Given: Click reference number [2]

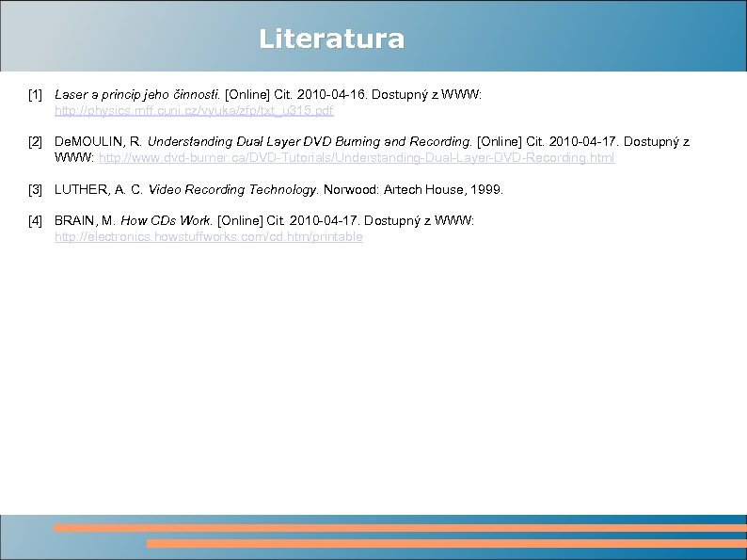Looking at the screenshot, I should tap(35, 141).
